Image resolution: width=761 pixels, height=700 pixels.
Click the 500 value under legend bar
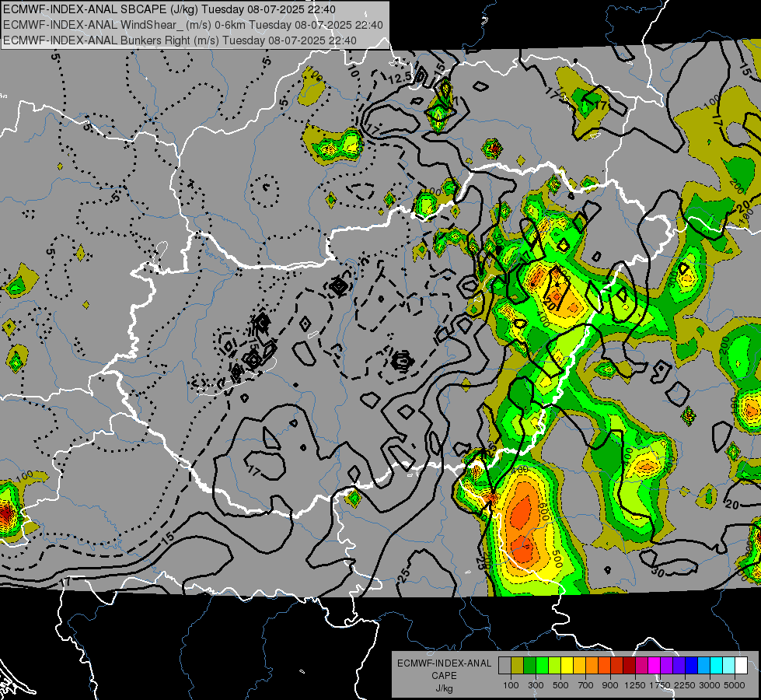click(x=560, y=685)
